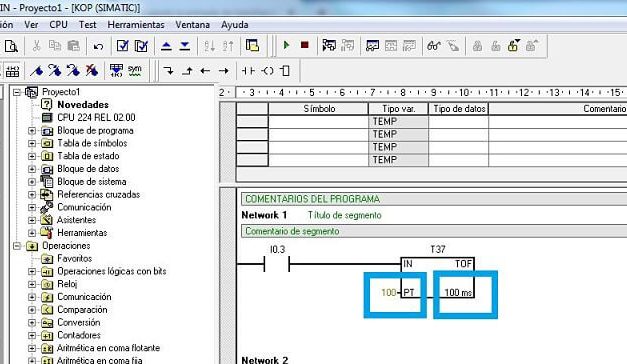Start PLC with green RUN icon
The height and width of the screenshot is (364, 627).
point(286,45)
